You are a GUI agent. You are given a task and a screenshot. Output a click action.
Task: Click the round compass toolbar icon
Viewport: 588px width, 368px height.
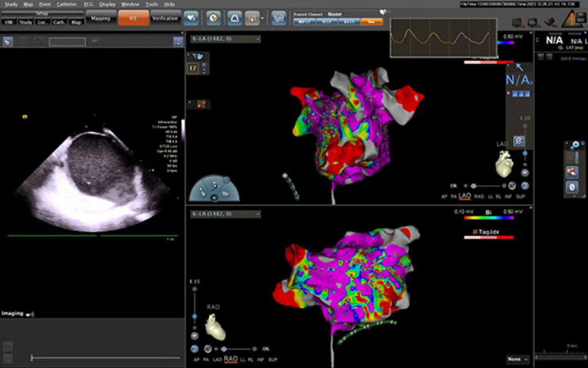click(213, 17)
